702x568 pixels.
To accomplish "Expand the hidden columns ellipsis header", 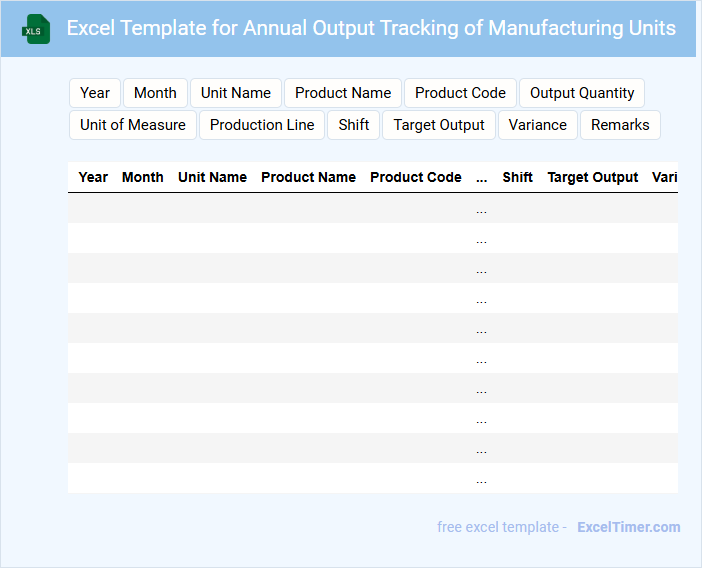I will (482, 177).
